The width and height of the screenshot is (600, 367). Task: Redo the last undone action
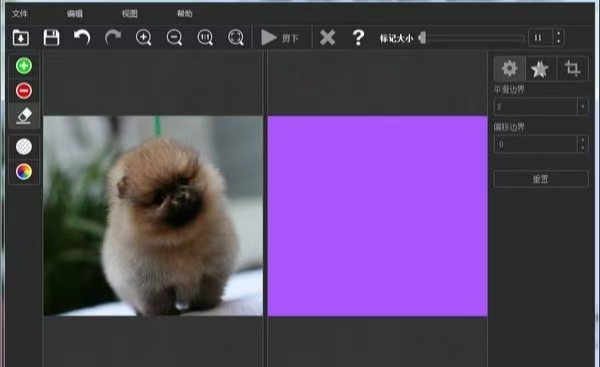pyautogui.click(x=113, y=38)
